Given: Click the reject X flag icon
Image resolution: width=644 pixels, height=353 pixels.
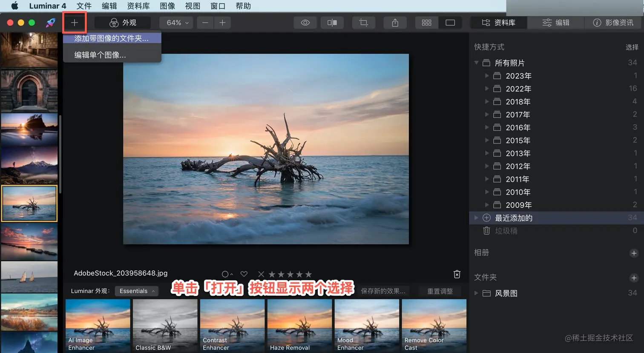Looking at the screenshot, I should [261, 274].
